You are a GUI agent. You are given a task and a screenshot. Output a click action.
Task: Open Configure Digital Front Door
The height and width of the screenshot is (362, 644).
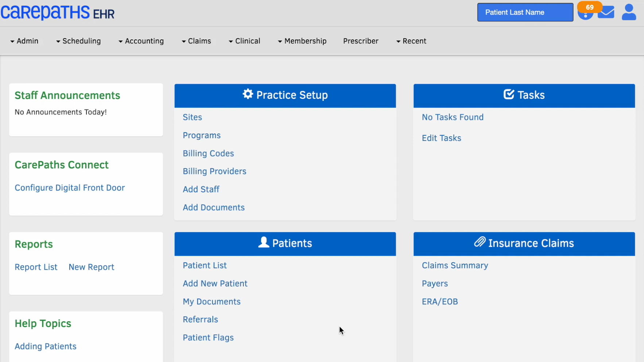(70, 188)
